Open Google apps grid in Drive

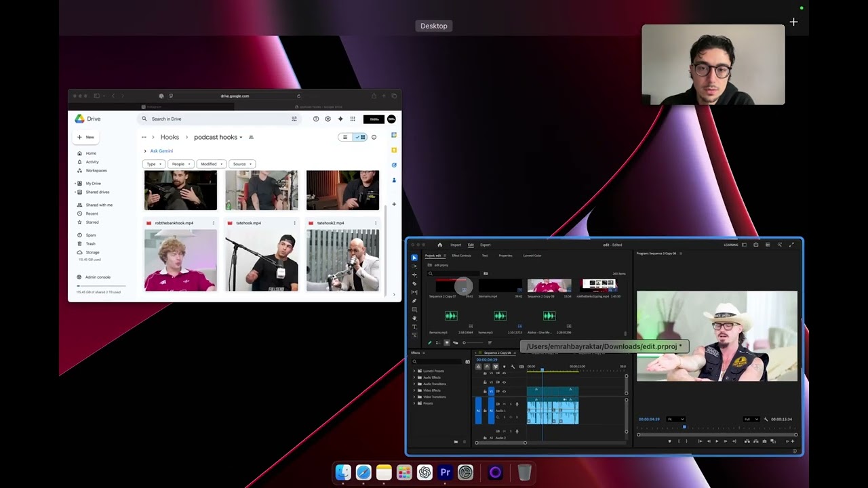pos(353,119)
